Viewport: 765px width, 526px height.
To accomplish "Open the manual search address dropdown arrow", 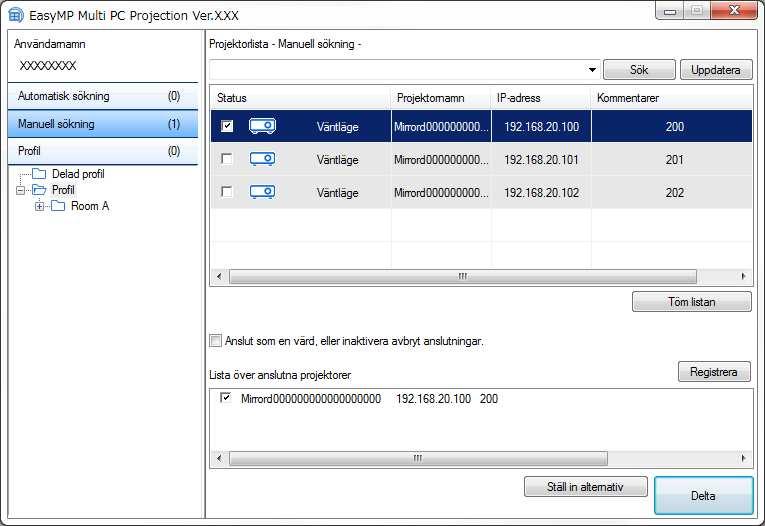I will [x=592, y=70].
